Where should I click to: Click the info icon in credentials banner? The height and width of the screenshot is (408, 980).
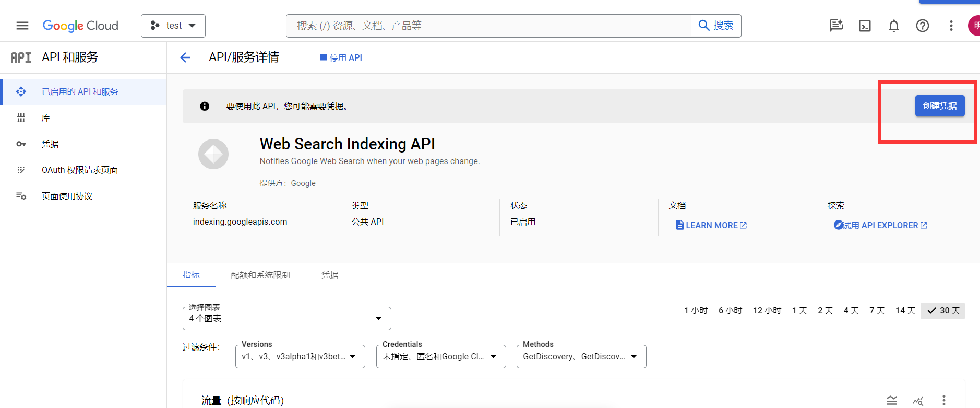pos(205,106)
